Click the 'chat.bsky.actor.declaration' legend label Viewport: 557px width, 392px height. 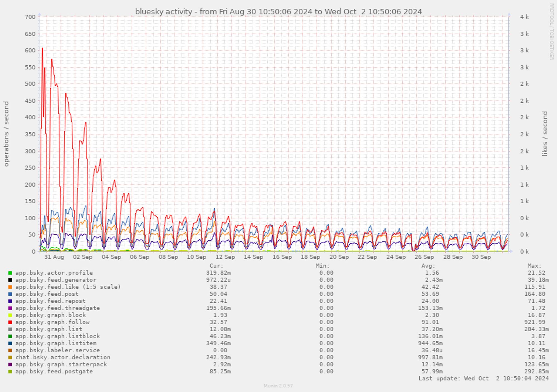(x=63, y=357)
